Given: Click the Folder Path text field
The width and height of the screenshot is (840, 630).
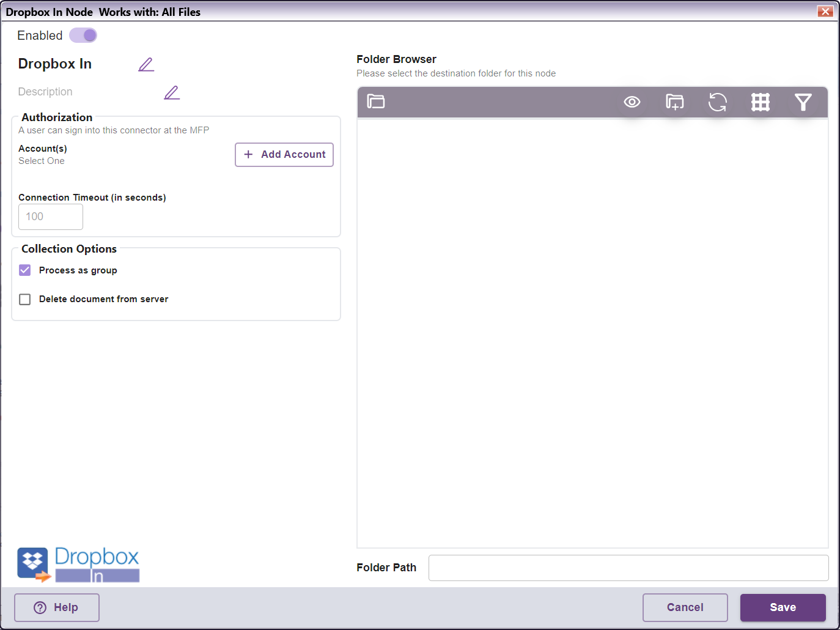Looking at the screenshot, I should [x=628, y=568].
